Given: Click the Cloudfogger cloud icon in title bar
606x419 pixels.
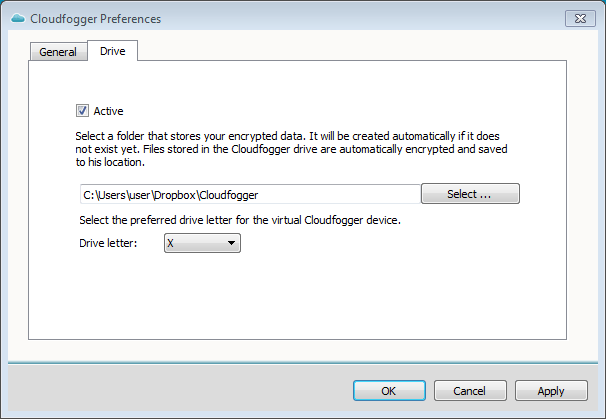Looking at the screenshot, I should 18,19.
